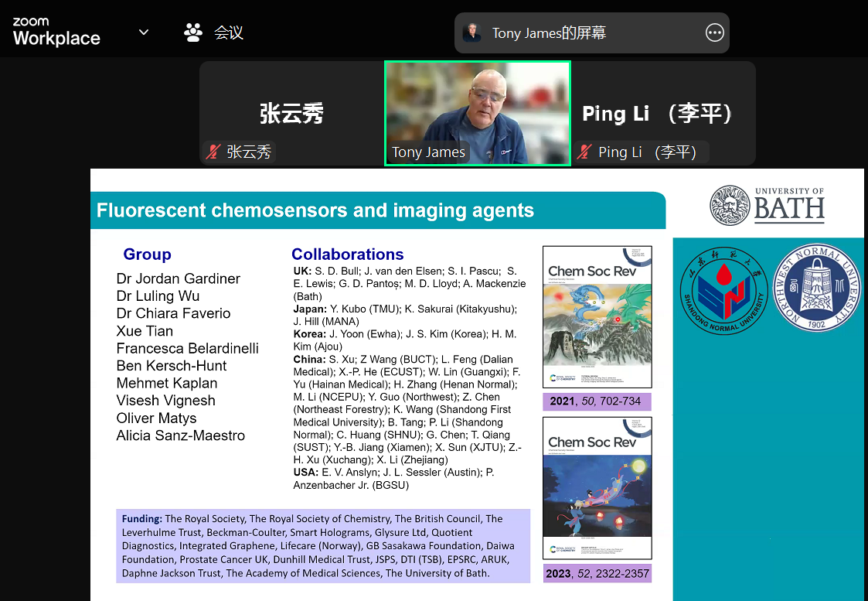
Task: Click muted microphone icon for 张云秀
Action: [x=213, y=152]
